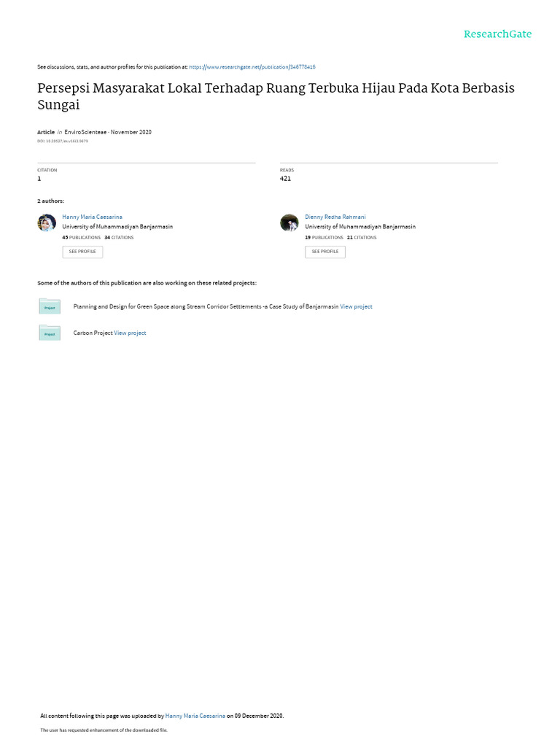Screen dimensions: 560x747
Task: Open the researchgate.net publication URL link
Action: coord(252,67)
